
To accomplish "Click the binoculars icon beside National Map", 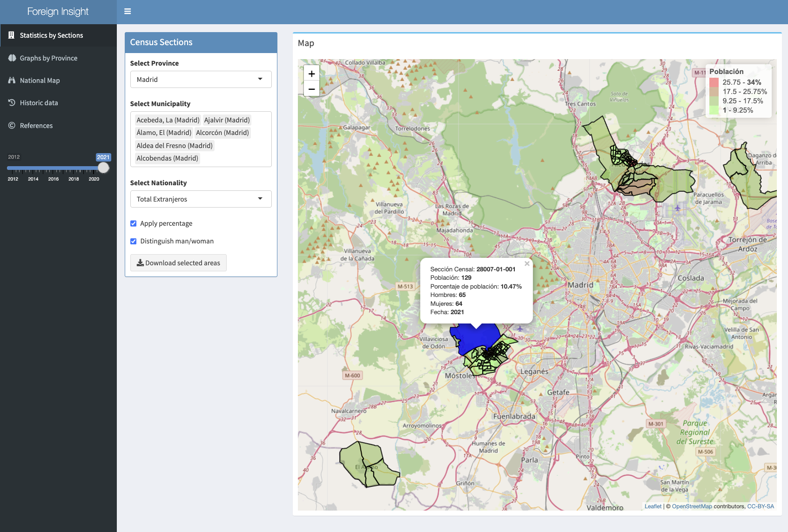I will pos(12,81).
